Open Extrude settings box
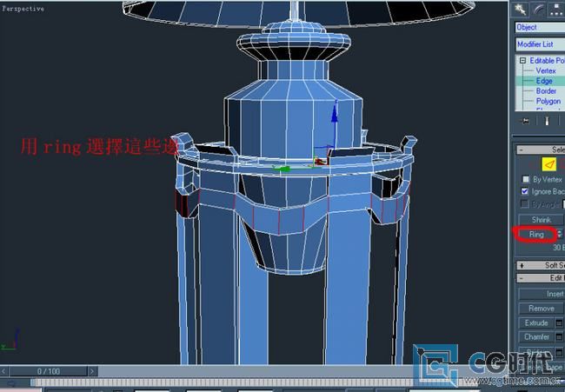Image resolution: width=565 pixels, height=392 pixels. [x=559, y=322]
